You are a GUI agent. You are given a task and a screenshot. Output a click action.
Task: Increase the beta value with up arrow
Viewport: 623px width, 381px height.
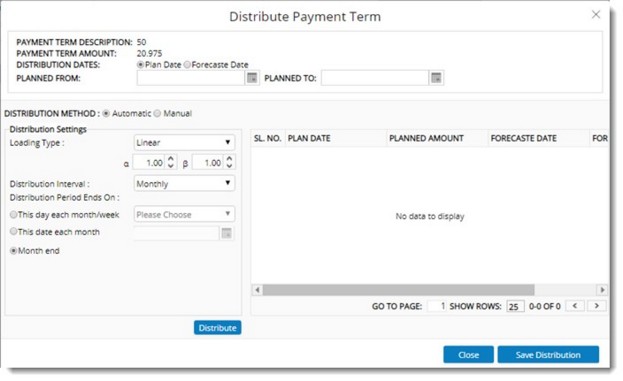tap(229, 158)
